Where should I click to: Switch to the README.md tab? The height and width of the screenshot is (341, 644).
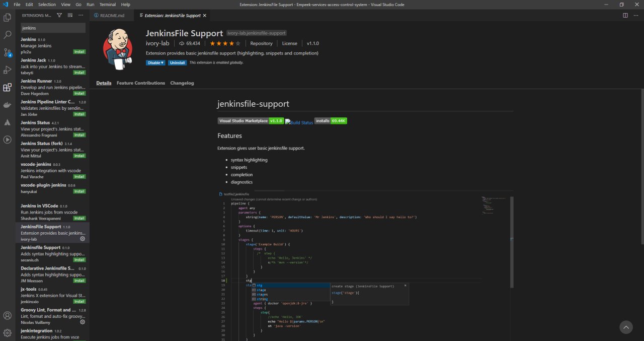112,16
